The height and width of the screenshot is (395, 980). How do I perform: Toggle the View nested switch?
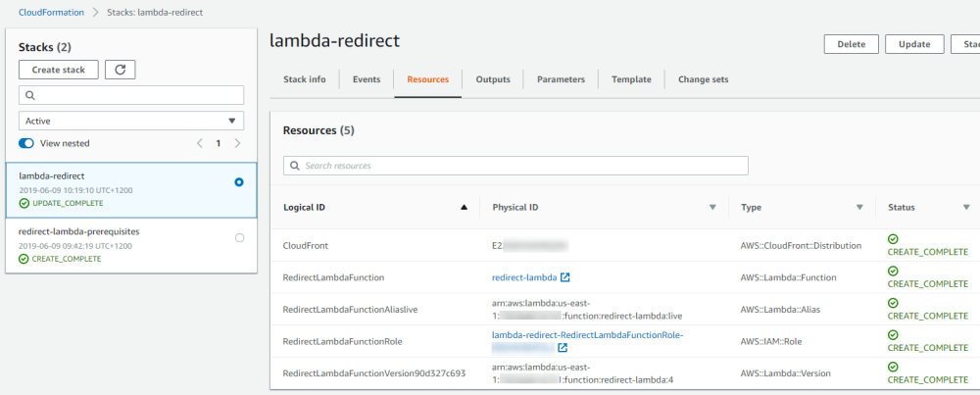click(26, 143)
